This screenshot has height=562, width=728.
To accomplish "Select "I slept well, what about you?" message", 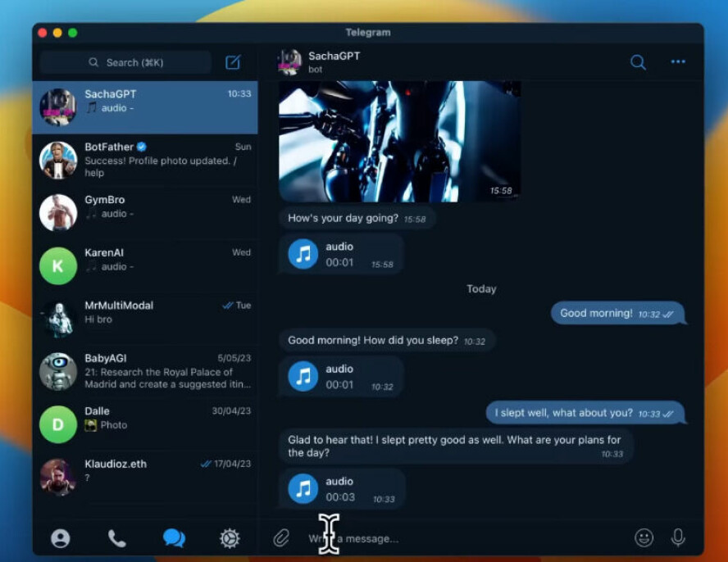I will [x=586, y=413].
